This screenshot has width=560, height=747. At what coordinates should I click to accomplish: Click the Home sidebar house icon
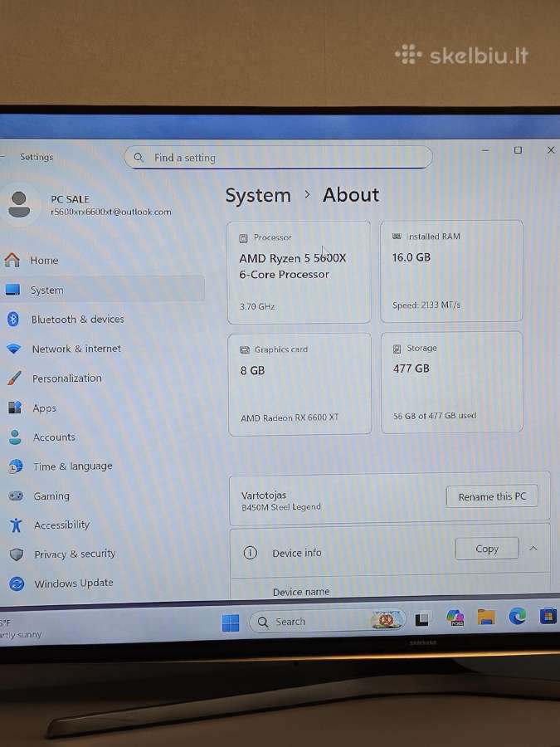click(x=12, y=260)
